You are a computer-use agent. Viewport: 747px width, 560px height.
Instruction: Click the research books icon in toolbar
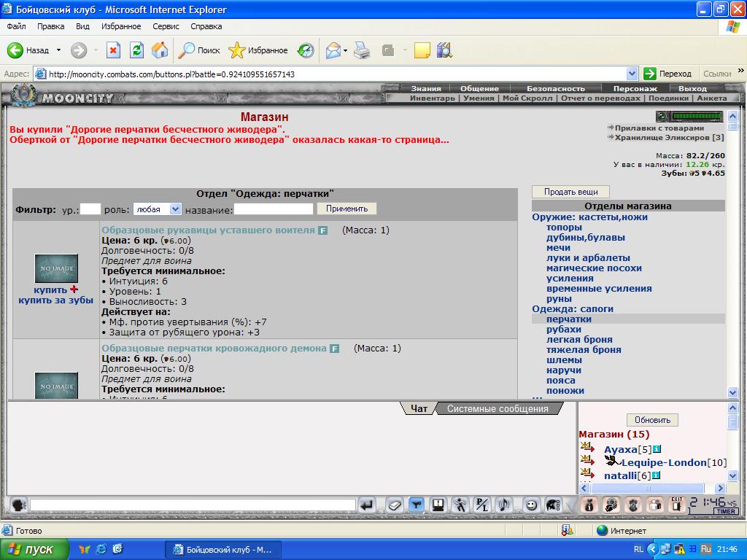(444, 50)
